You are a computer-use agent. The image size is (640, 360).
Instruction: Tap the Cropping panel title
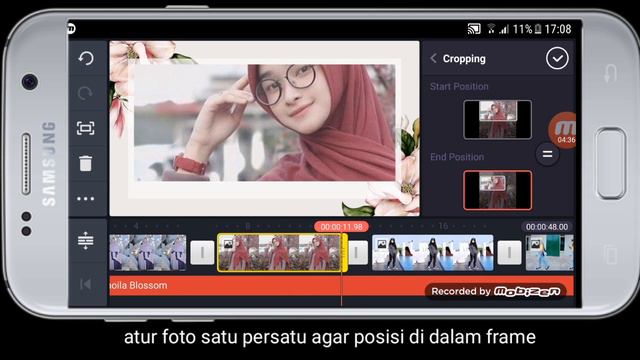[464, 59]
